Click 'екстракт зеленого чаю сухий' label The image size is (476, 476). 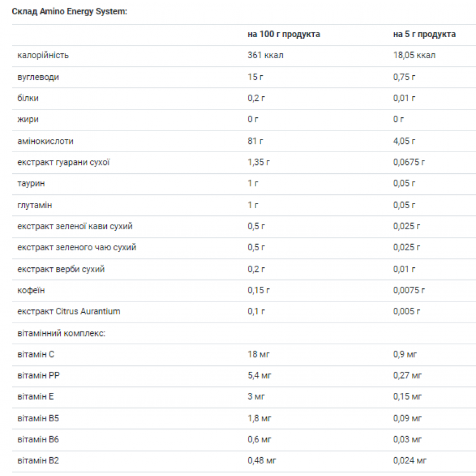pyautogui.click(x=77, y=248)
